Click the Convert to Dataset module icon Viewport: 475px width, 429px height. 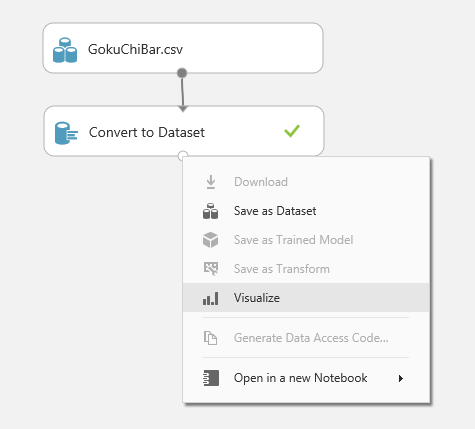(66, 133)
